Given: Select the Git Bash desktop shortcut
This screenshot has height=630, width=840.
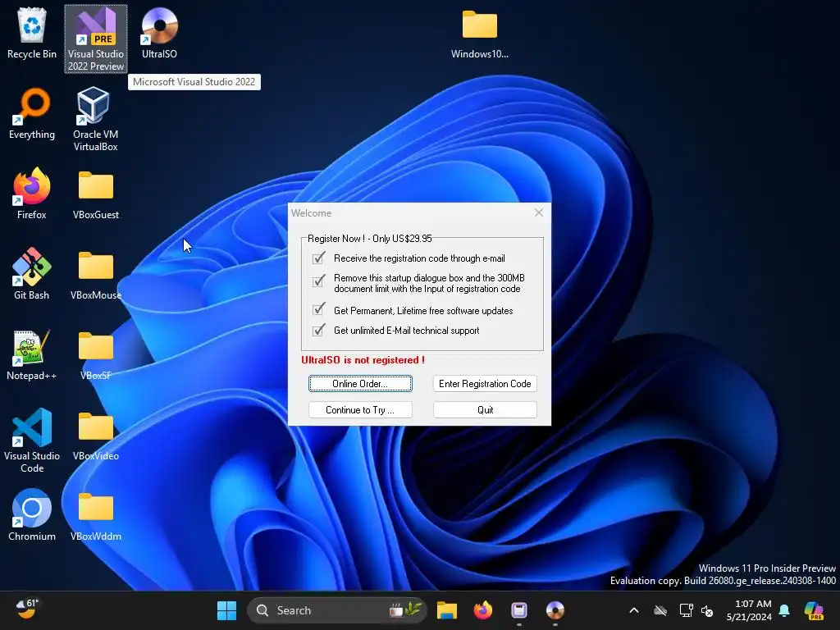Looking at the screenshot, I should 32,274.
